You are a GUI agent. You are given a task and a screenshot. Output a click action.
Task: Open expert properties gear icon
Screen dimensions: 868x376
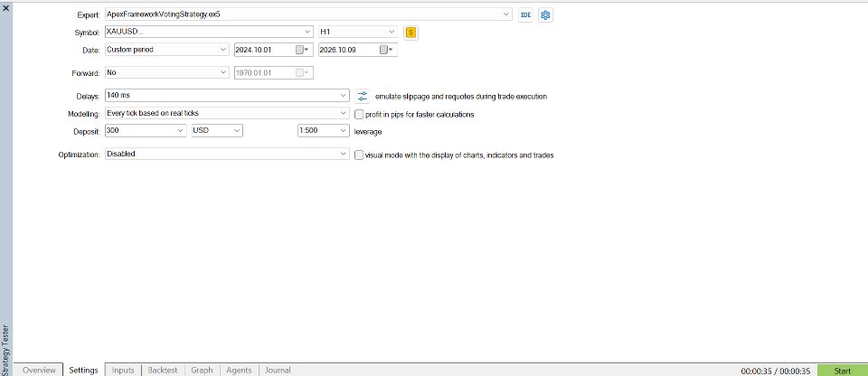[545, 15]
